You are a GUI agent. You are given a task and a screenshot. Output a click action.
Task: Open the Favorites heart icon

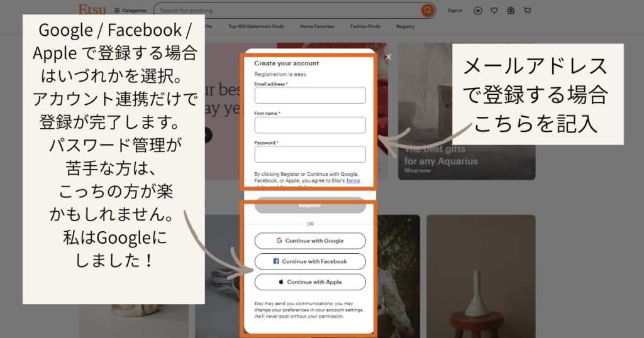pos(494,11)
